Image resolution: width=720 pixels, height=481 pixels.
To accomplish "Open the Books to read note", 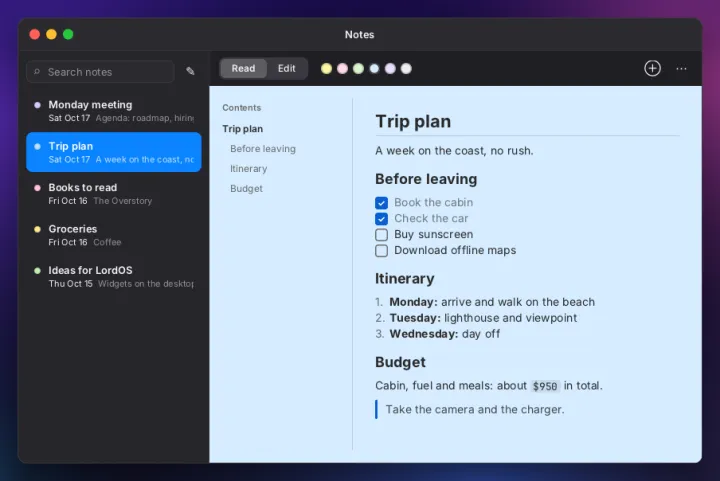I will [x=114, y=193].
